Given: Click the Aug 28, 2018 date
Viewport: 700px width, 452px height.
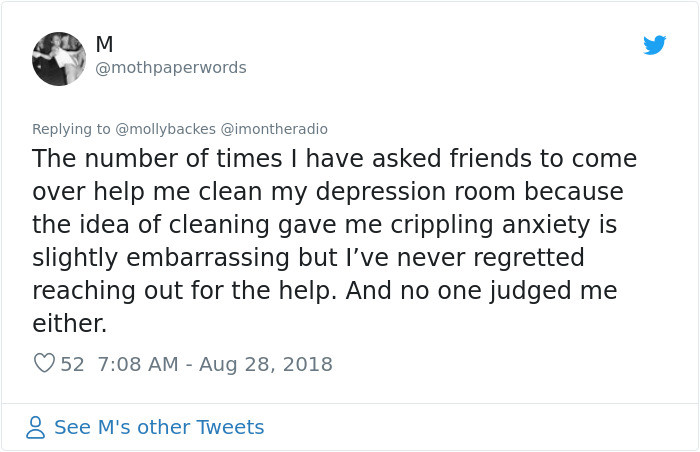Looking at the screenshot, I should coord(266,364).
